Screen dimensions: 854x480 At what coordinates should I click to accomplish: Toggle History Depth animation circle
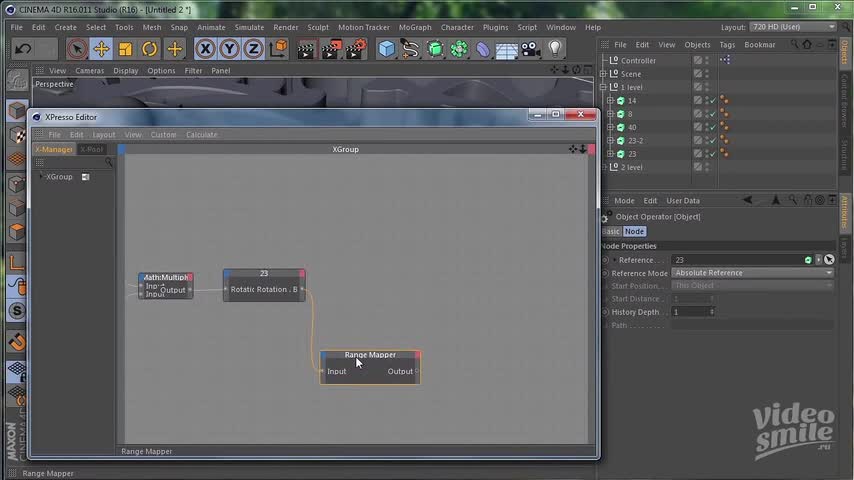coord(605,312)
